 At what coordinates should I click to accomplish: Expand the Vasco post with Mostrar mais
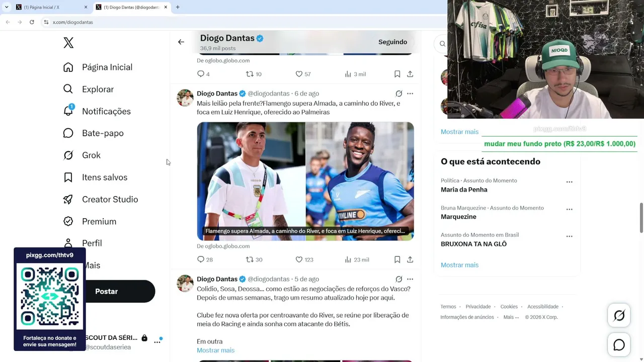(x=215, y=350)
